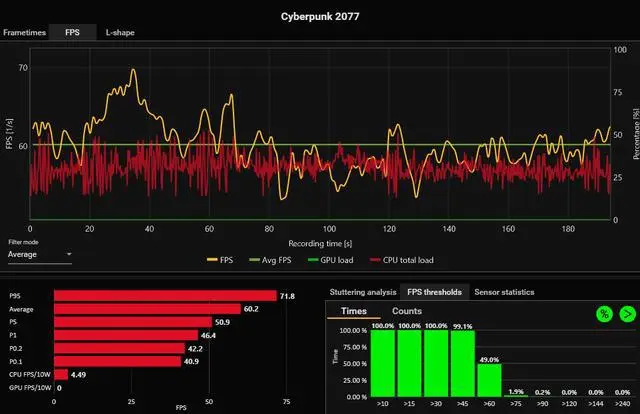Click the Filter mode dropdown arrow
640x414 pixels.
(69, 254)
